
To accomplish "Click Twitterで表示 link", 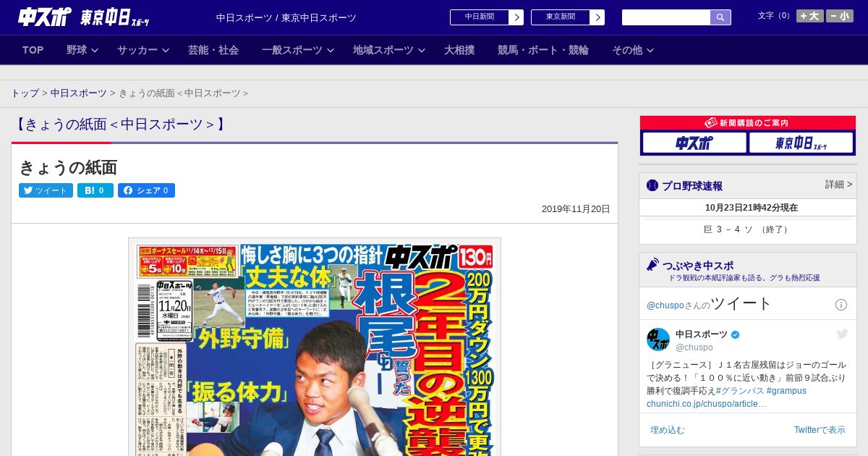I will click(820, 430).
